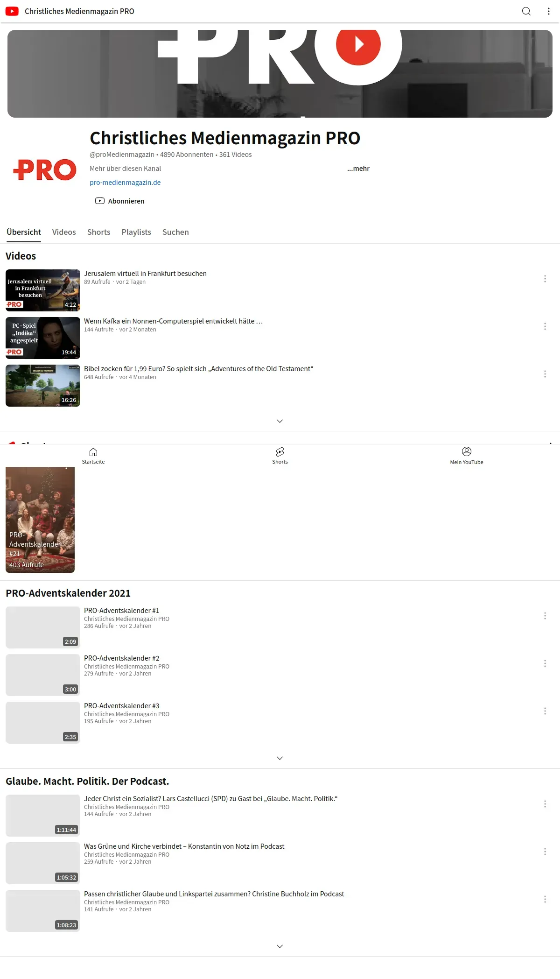Click the Mehr über diesen Kanal text

[125, 169]
